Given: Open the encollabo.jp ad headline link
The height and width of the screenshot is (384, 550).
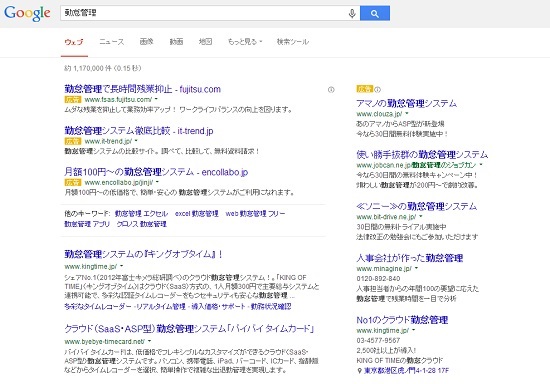Looking at the screenshot, I should tap(156, 172).
